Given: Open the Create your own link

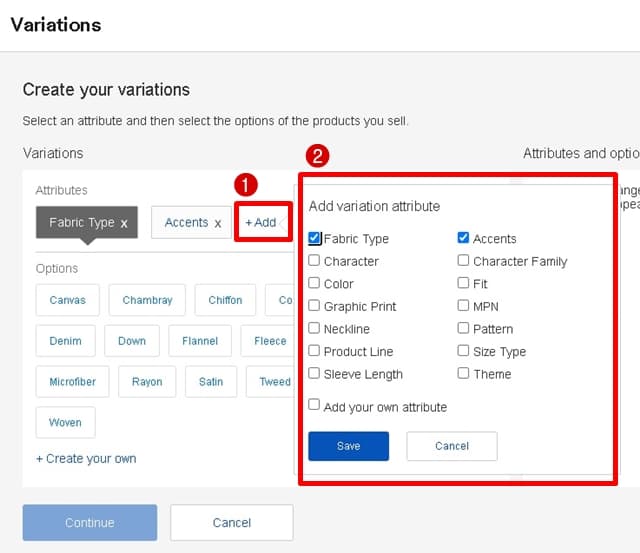Looking at the screenshot, I should 86,459.
